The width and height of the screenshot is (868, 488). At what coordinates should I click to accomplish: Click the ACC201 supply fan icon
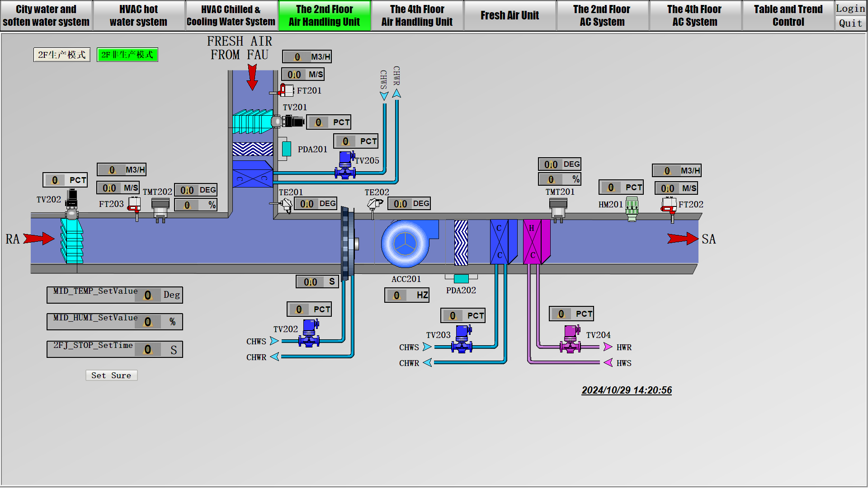pyautogui.click(x=406, y=243)
